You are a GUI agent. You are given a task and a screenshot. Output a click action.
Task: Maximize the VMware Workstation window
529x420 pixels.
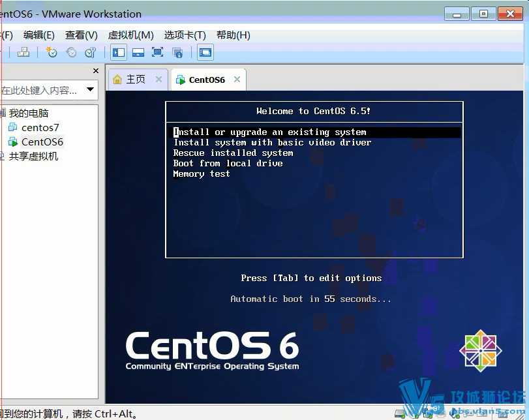point(483,14)
